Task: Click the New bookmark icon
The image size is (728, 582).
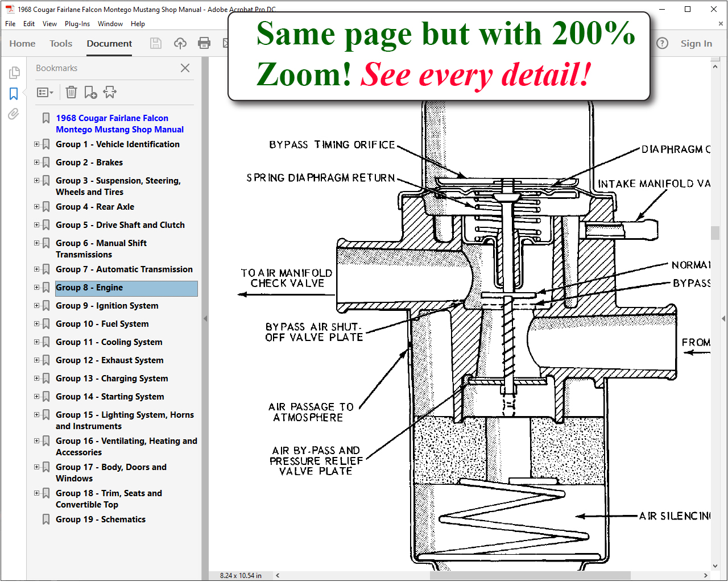Action: click(90, 92)
